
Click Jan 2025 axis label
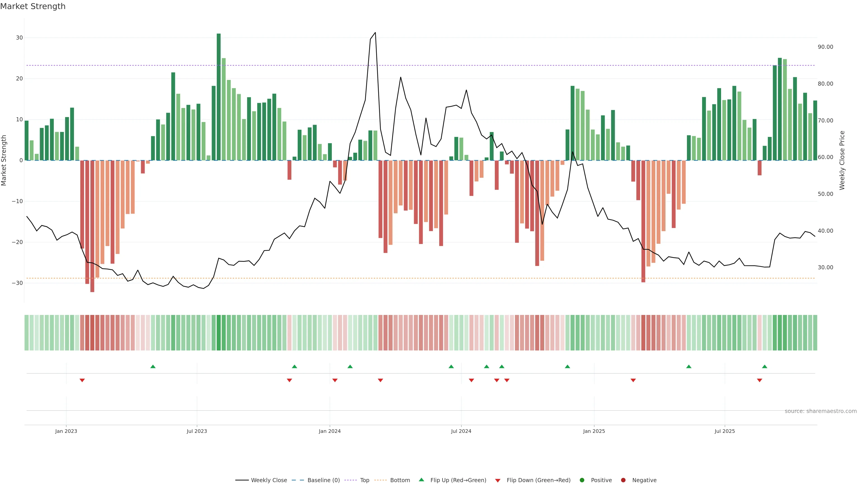[594, 431]
